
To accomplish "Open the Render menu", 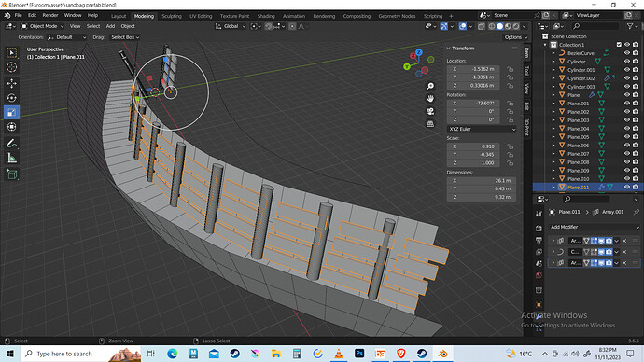I will (50, 15).
